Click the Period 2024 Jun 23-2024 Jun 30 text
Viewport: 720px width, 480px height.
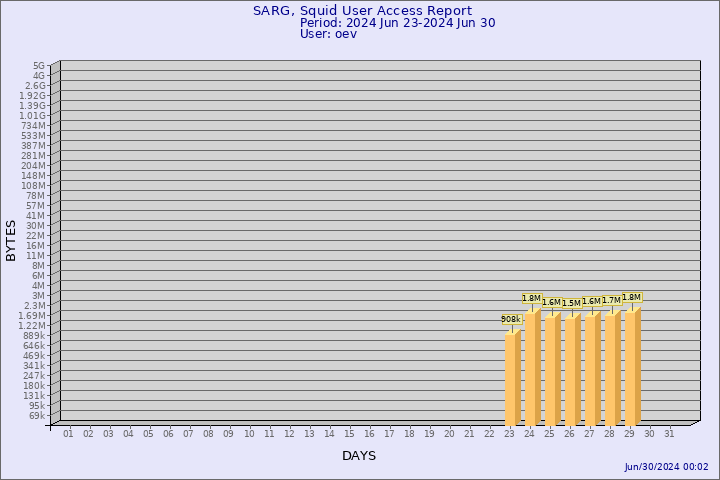point(397,23)
